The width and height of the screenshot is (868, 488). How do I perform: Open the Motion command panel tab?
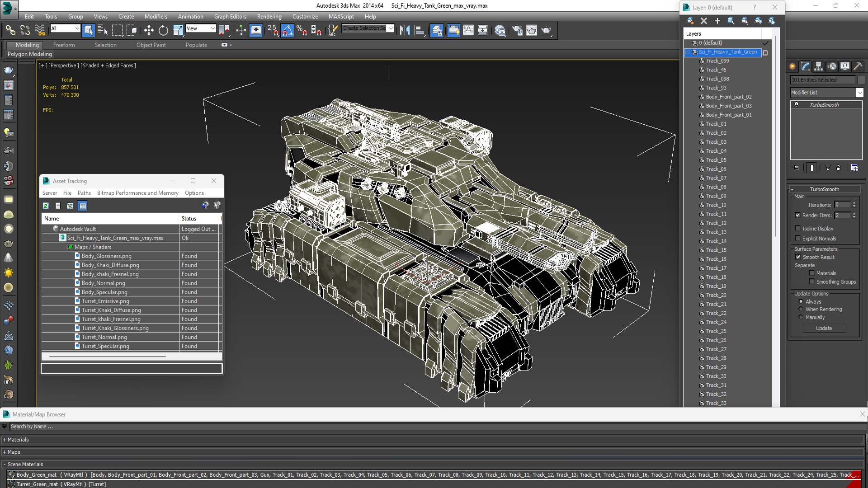coord(832,66)
